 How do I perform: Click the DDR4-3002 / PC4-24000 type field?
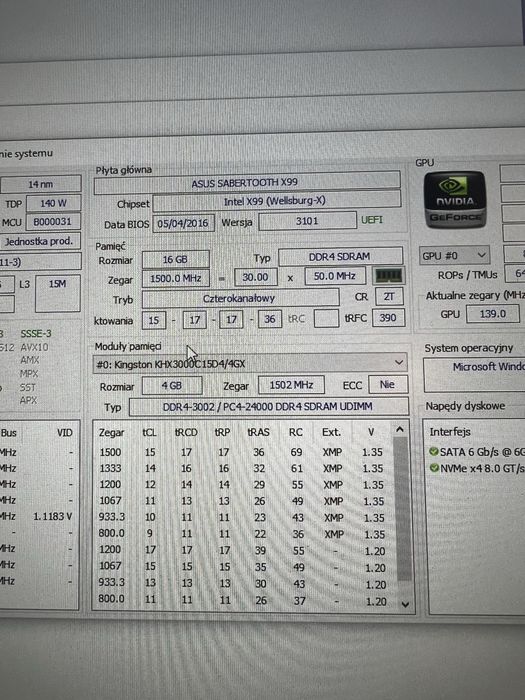268,407
